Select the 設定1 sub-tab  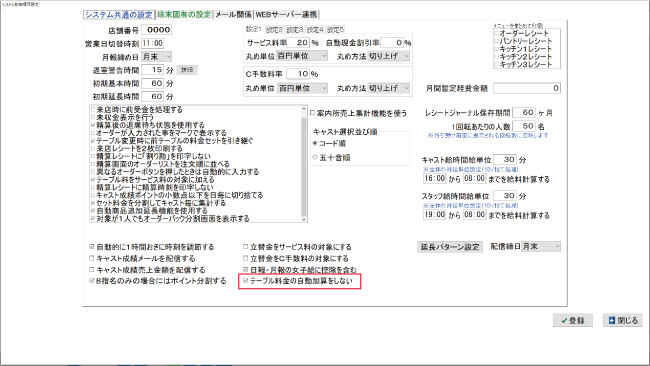[254, 29]
